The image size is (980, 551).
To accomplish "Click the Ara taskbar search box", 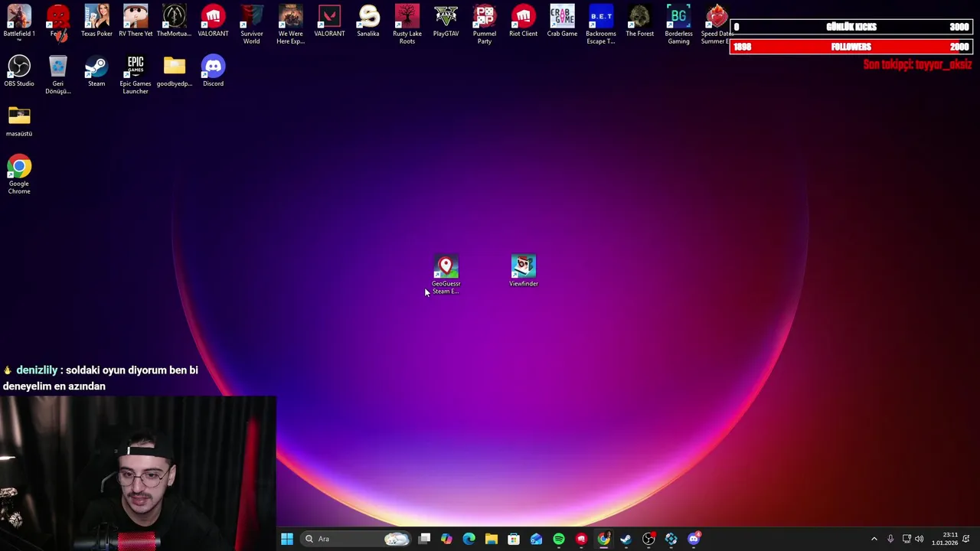I will (355, 539).
